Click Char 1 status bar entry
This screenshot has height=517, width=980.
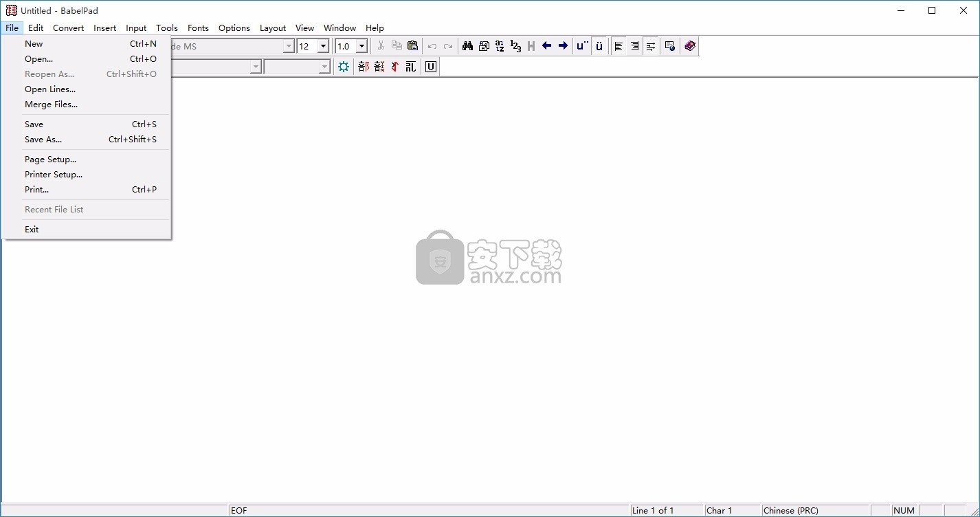(720, 510)
